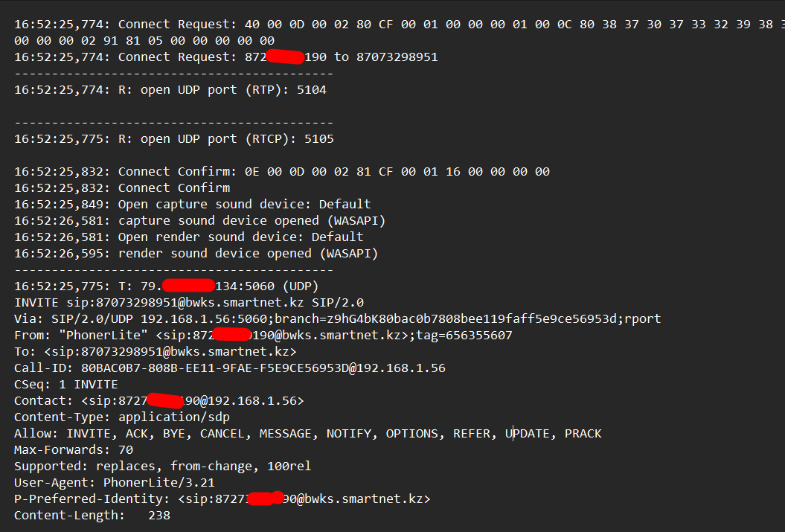Viewport: 785px width, 532px height.
Task: Click the RTCP port number 5105
Action: [x=319, y=138]
